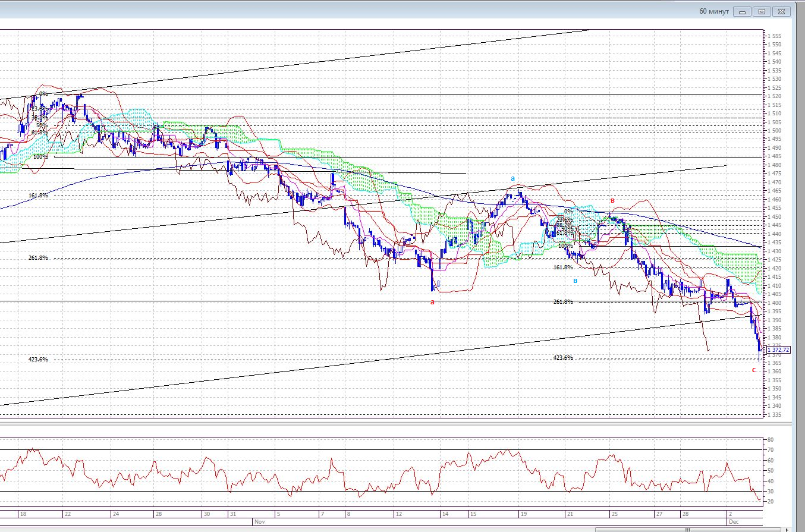Click the 1 400 price axis label
Screen dimensions: 805x532
click(774, 303)
